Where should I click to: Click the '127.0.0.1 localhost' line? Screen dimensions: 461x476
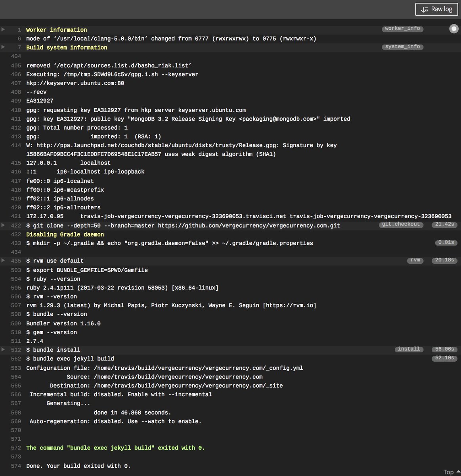[x=68, y=163]
